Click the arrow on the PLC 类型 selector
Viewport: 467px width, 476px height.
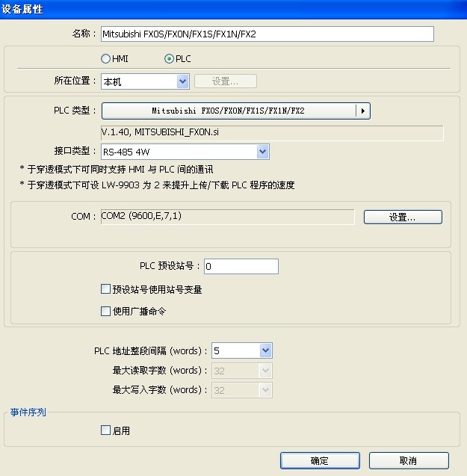click(363, 111)
